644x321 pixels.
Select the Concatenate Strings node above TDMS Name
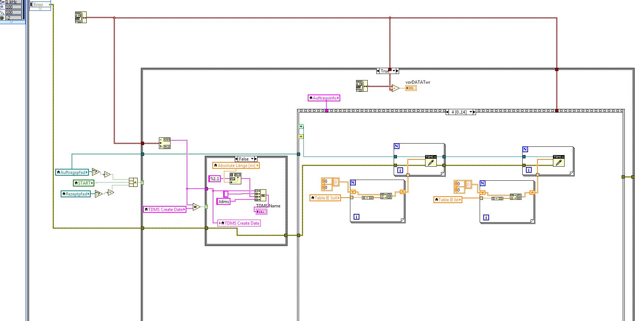(x=260, y=195)
